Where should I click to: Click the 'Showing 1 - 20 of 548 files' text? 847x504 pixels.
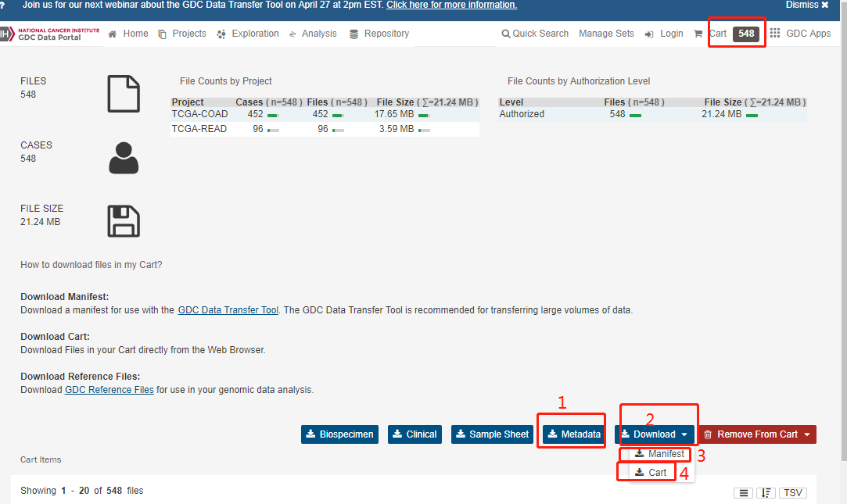[x=82, y=491]
